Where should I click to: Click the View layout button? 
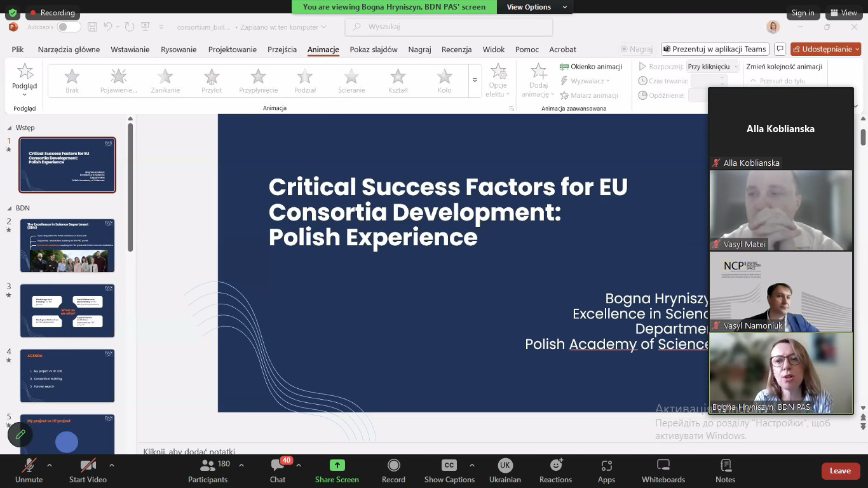pos(844,13)
